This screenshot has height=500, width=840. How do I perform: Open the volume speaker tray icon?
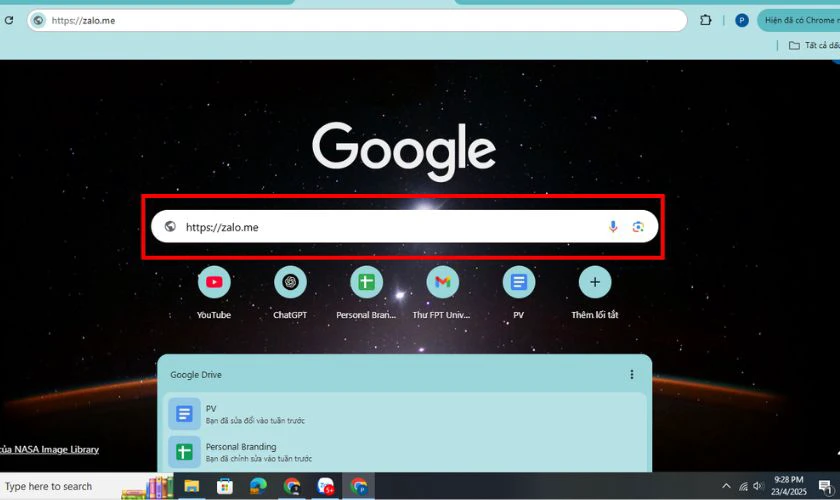point(758,486)
